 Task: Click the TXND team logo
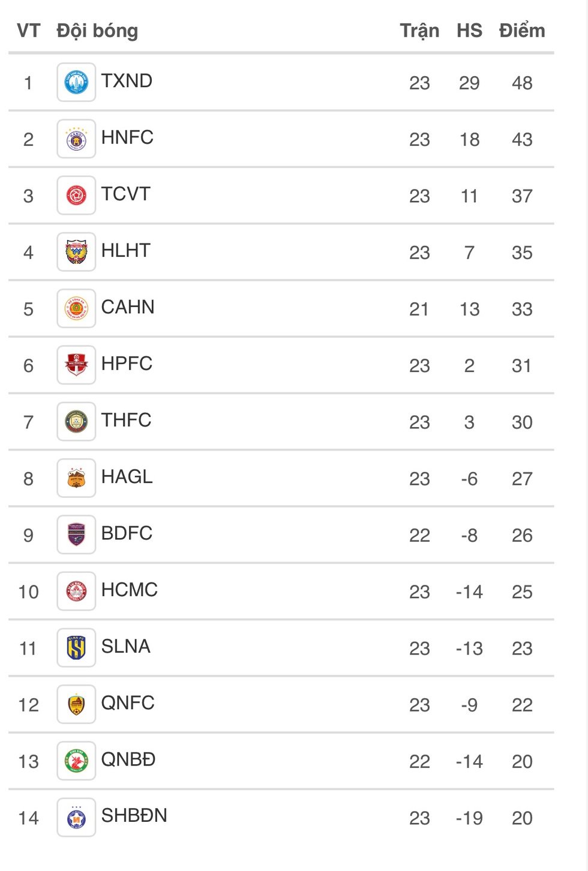[76, 82]
